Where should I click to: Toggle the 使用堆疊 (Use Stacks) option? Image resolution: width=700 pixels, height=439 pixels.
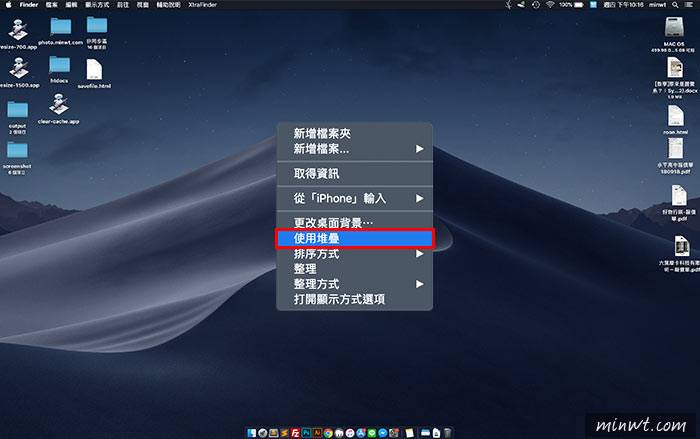(355, 239)
